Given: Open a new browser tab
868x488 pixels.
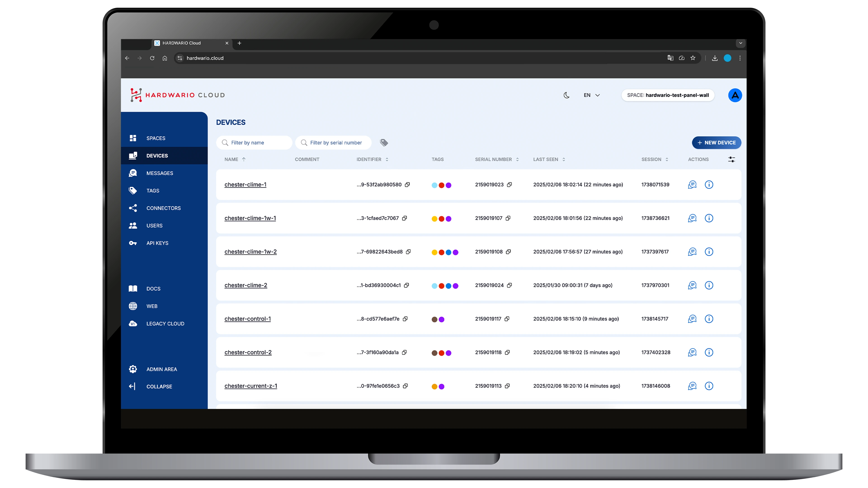Looking at the screenshot, I should pyautogui.click(x=239, y=43).
